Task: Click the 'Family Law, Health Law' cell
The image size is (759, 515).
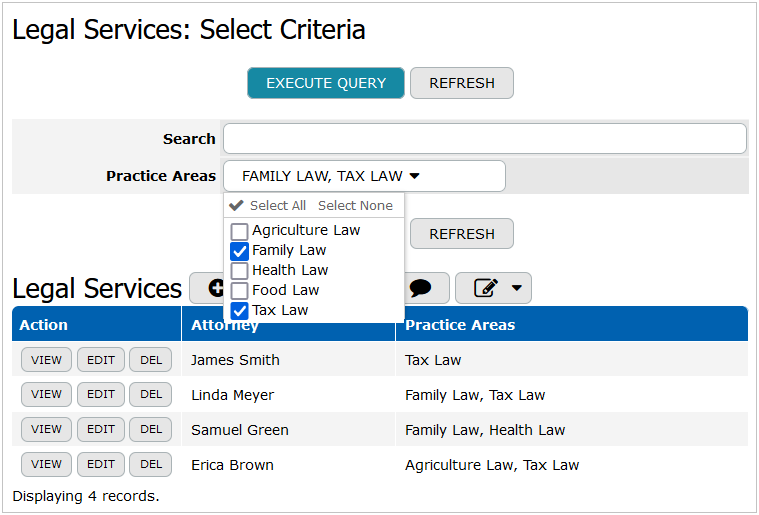Action: (572, 429)
